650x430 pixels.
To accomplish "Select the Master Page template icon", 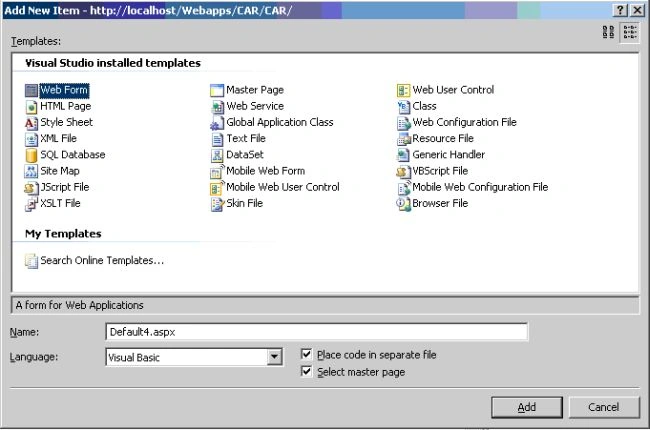I will 217,90.
